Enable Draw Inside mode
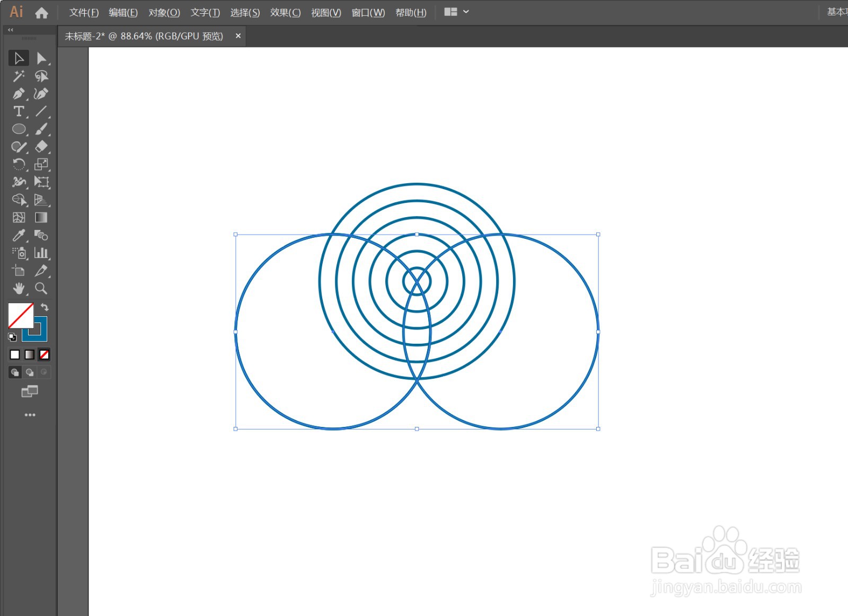Viewport: 848px width, 616px height. 44,372
